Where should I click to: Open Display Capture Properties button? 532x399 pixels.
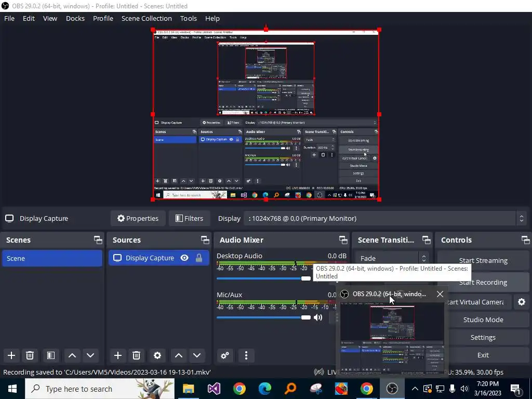point(138,218)
